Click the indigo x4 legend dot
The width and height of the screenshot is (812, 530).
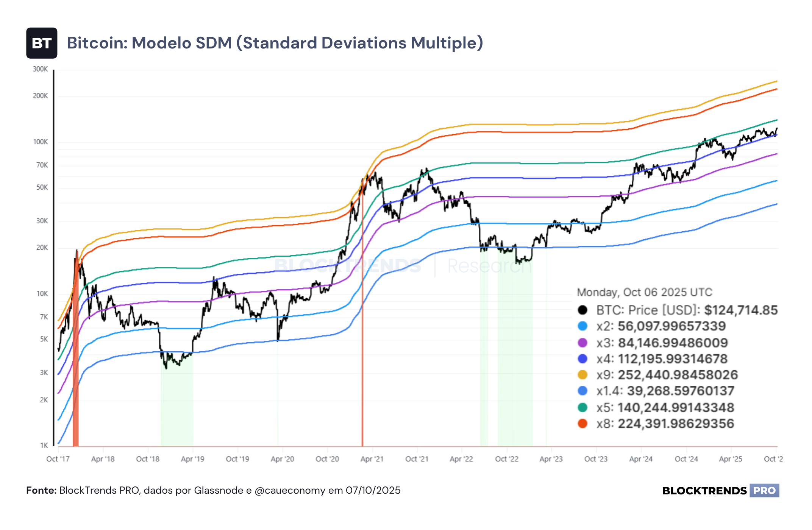[582, 359]
